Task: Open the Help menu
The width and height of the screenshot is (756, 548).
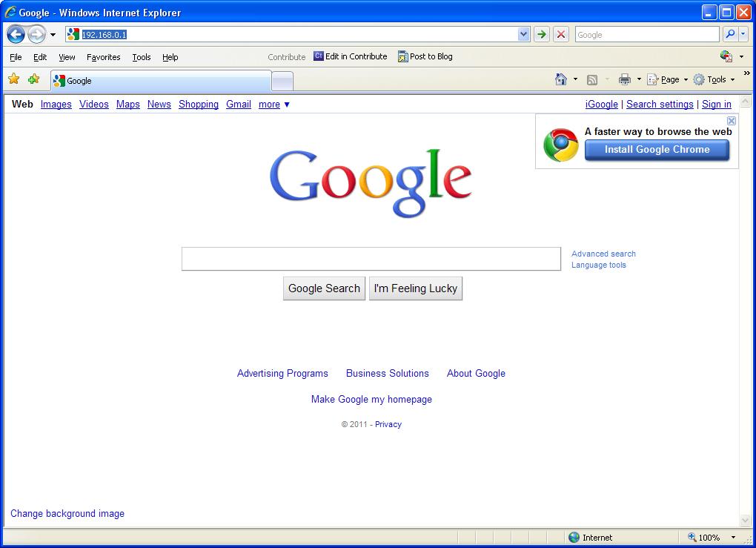Action: [170, 57]
